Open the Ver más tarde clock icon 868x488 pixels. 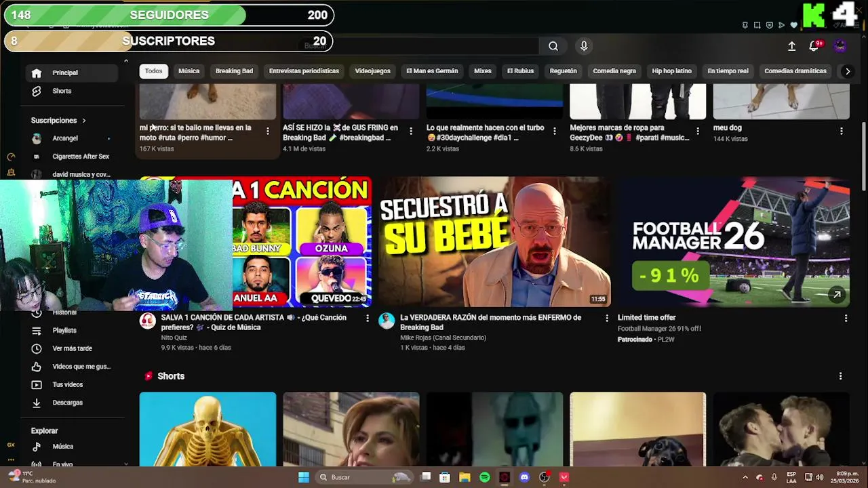click(37, 348)
